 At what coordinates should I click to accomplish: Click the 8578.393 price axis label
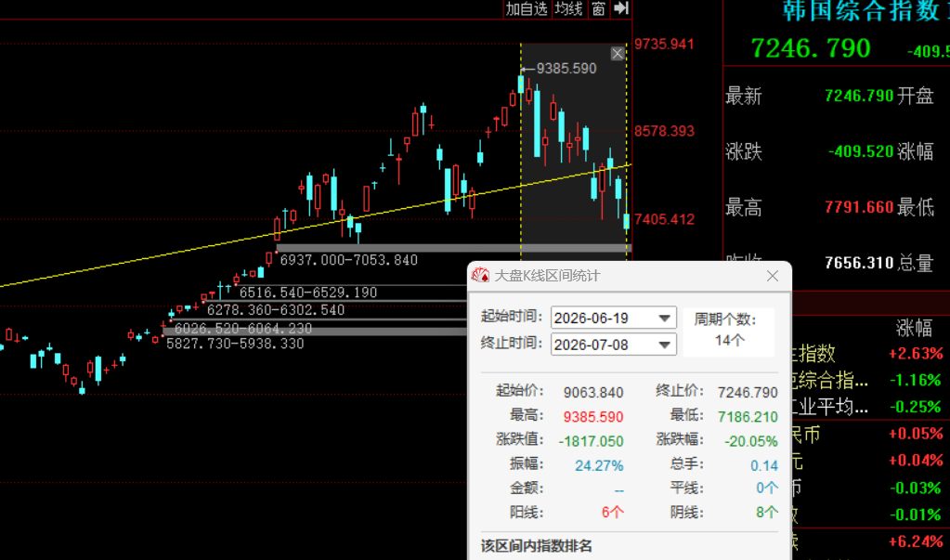tap(664, 132)
